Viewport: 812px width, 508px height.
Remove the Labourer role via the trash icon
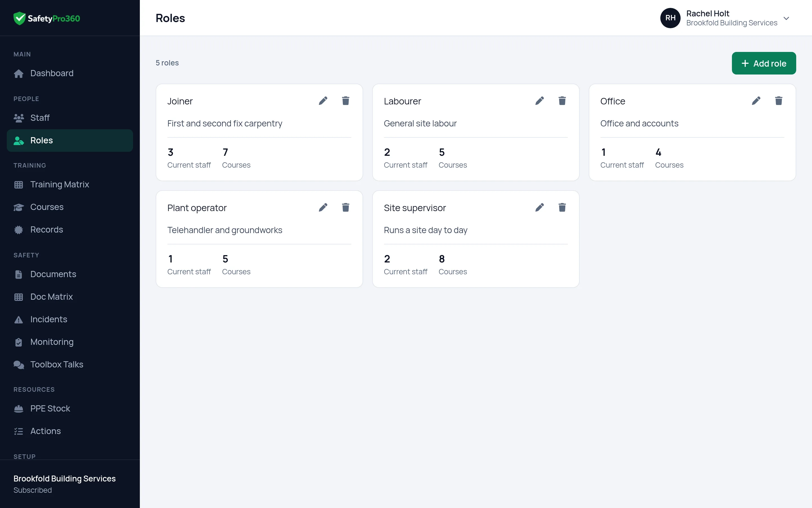click(x=562, y=101)
